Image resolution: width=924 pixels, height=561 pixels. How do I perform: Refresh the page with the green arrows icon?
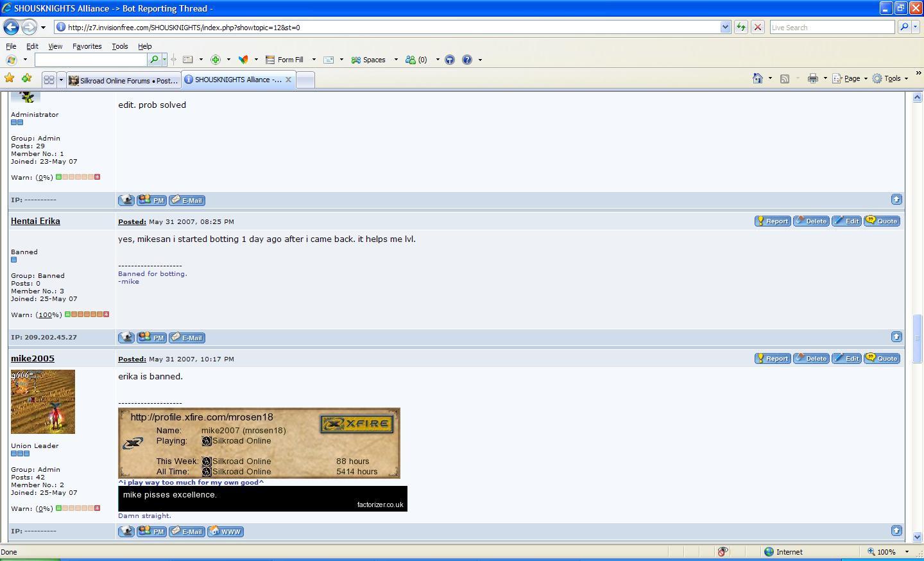(740, 27)
